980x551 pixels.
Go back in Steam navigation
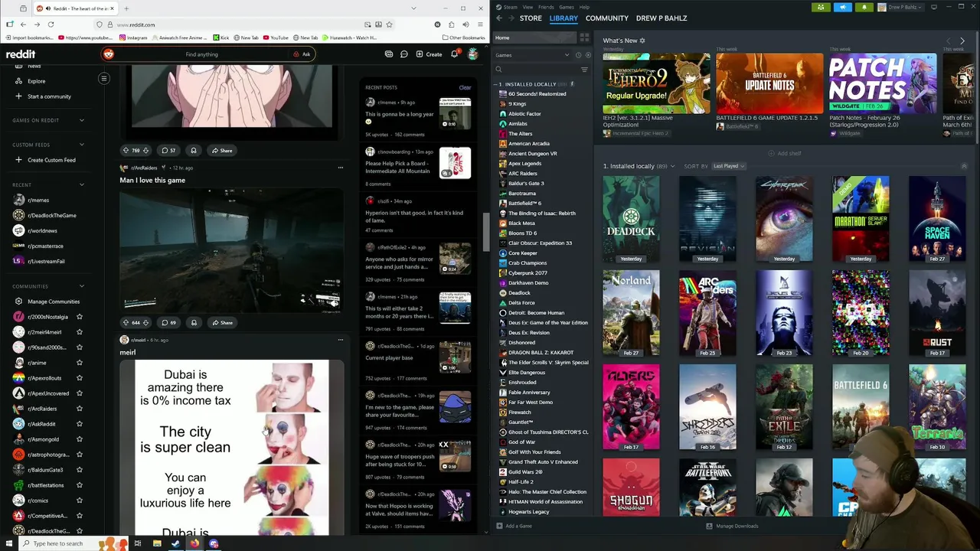click(x=499, y=18)
